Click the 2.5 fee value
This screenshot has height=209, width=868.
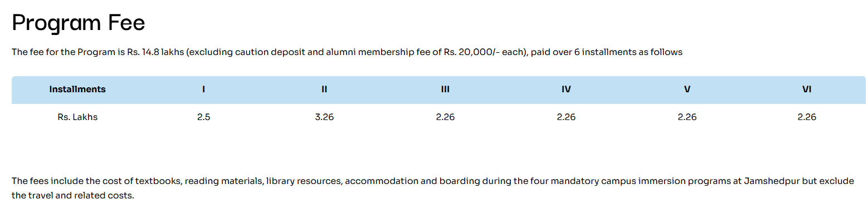pyautogui.click(x=203, y=117)
